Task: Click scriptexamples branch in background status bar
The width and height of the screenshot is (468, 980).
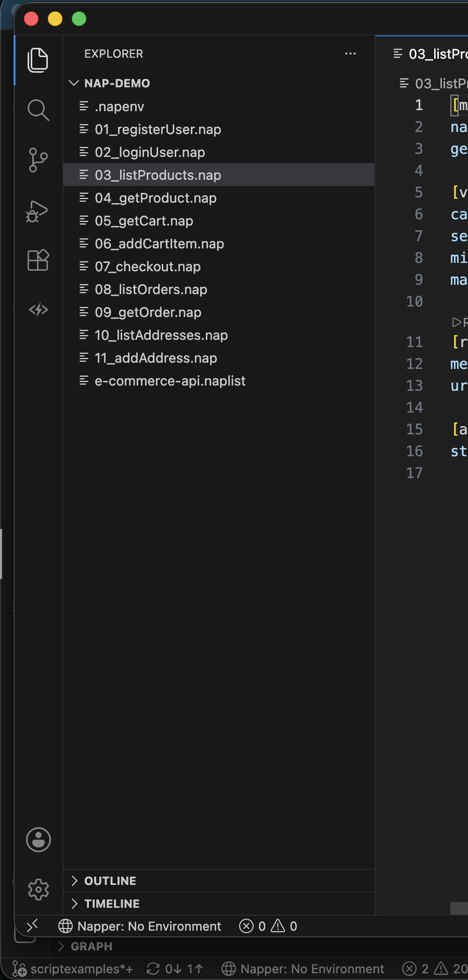Action: (x=73, y=969)
